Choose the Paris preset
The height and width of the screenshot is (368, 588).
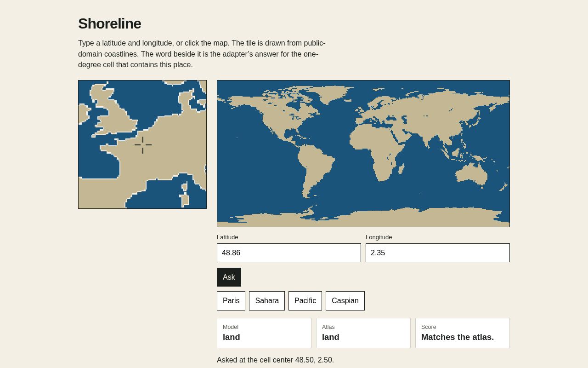(231, 301)
